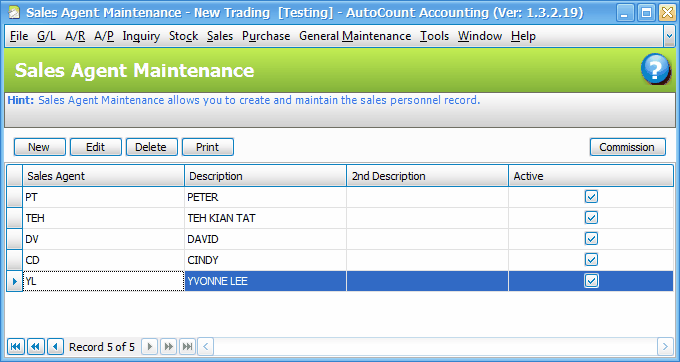Jump to previous page of records
This screenshot has height=362, width=680.
[x=36, y=347]
